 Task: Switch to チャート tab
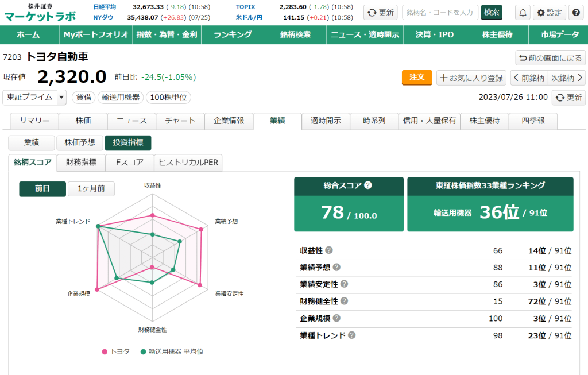(x=180, y=121)
